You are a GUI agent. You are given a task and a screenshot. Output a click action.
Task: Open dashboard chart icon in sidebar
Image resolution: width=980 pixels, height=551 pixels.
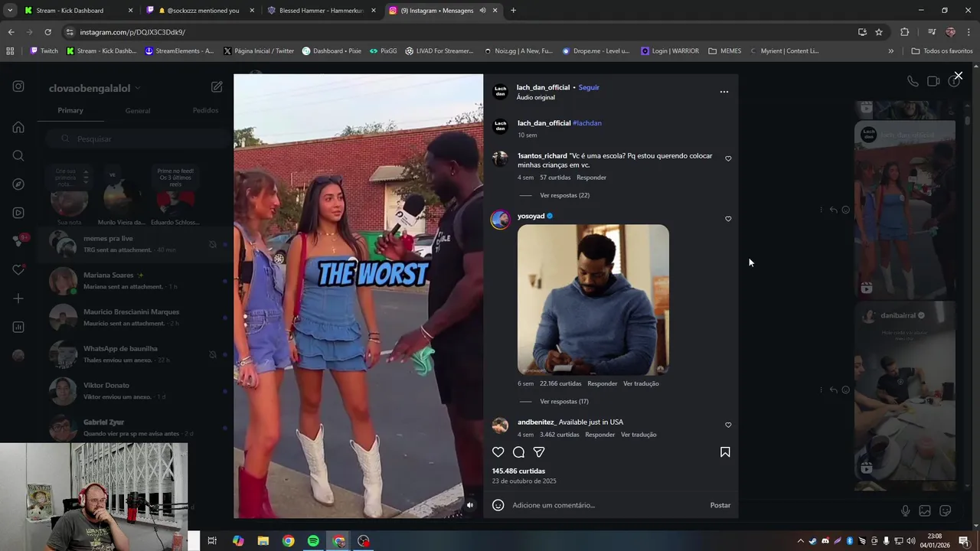click(18, 327)
